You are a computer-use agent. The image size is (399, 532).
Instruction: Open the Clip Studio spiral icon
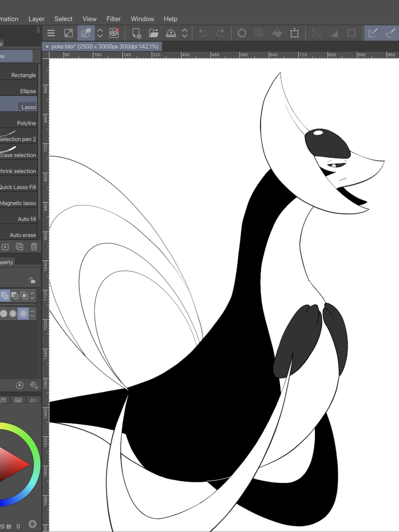click(x=114, y=33)
